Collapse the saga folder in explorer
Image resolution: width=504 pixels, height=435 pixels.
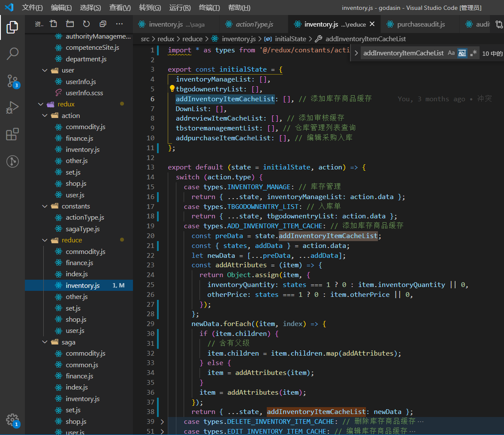(45, 342)
